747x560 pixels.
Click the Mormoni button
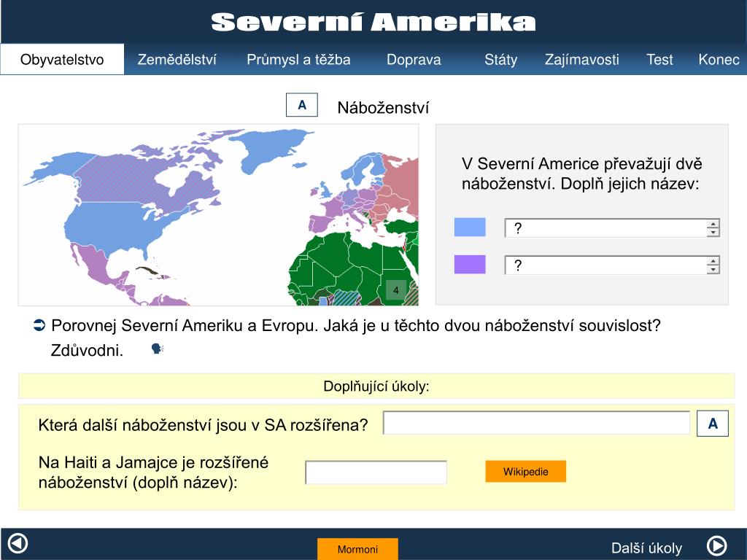click(x=357, y=548)
